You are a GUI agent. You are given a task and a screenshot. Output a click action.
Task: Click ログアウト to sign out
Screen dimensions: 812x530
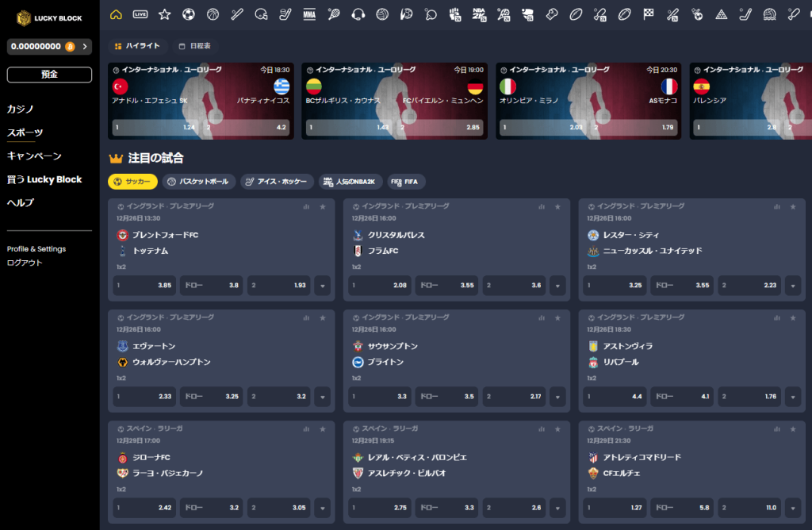[25, 263]
